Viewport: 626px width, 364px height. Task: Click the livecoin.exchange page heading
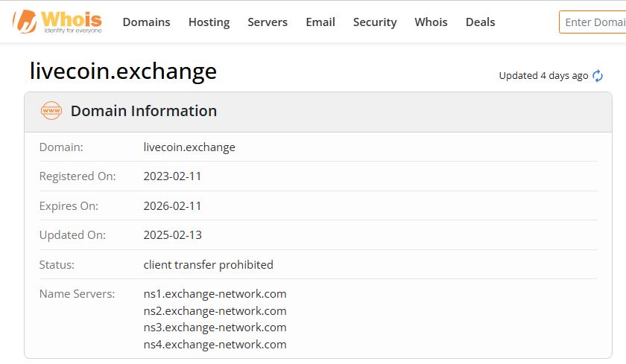(x=124, y=71)
